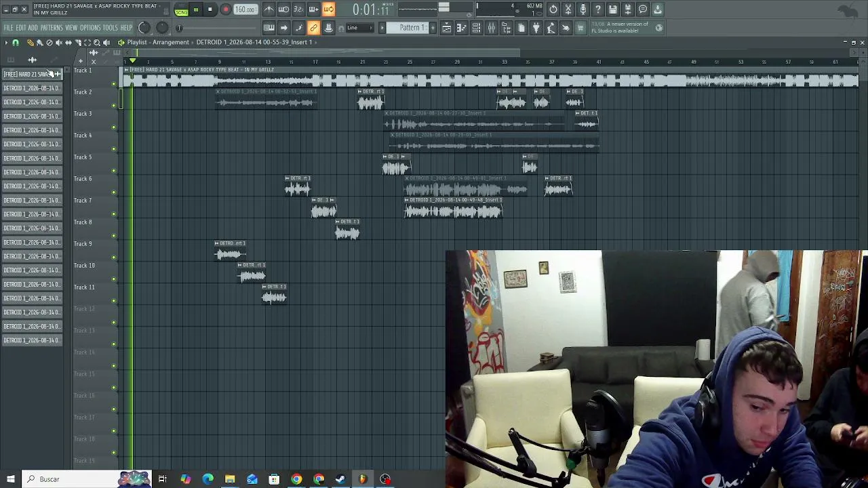Click the undo history icon

pyautogui.click(x=553, y=9)
